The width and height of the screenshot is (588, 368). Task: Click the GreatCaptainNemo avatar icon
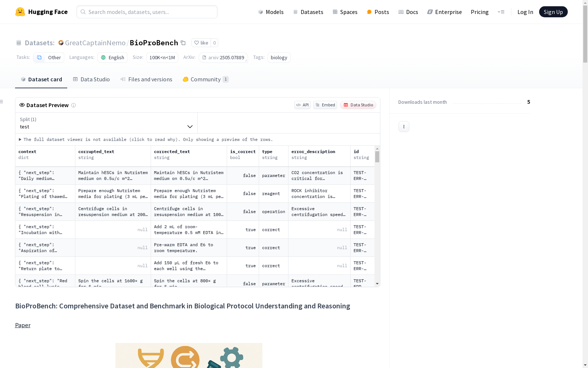coord(61,43)
